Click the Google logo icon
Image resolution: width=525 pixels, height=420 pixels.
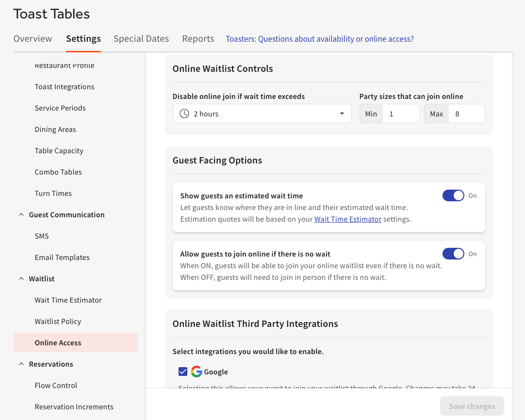(197, 372)
